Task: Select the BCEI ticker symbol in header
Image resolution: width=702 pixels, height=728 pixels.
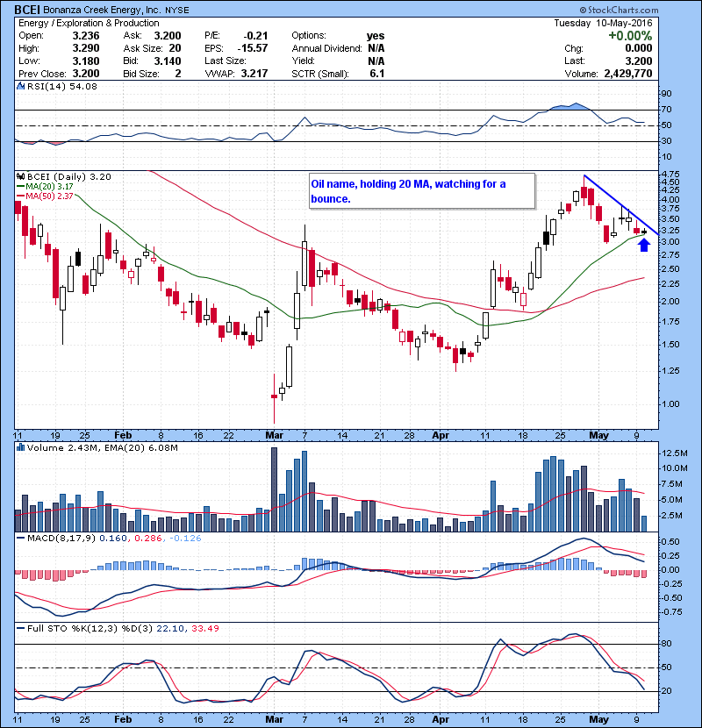Action: click(x=27, y=10)
